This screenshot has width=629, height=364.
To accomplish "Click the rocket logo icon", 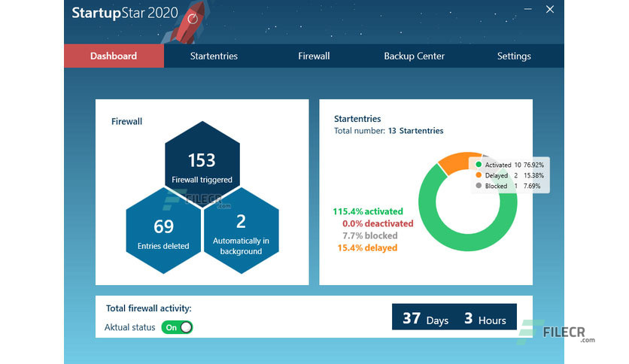I will pos(190,22).
